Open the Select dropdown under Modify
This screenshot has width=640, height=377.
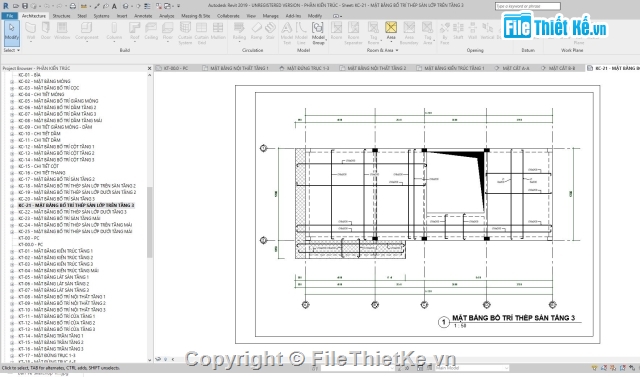pos(11,50)
